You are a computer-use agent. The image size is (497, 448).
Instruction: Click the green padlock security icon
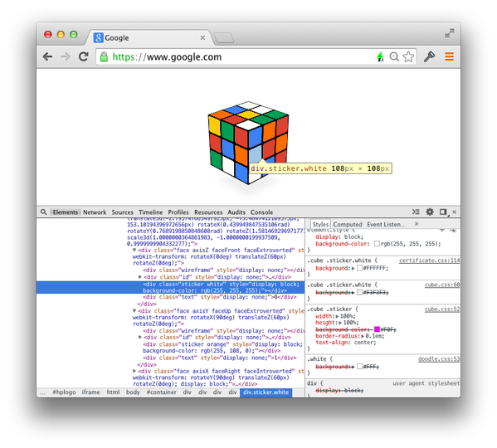104,57
